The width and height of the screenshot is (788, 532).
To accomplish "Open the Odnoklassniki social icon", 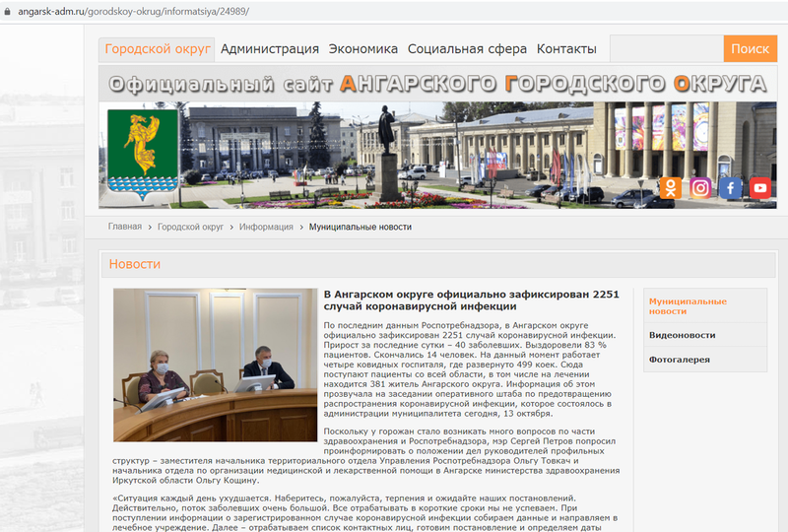I will [x=671, y=188].
